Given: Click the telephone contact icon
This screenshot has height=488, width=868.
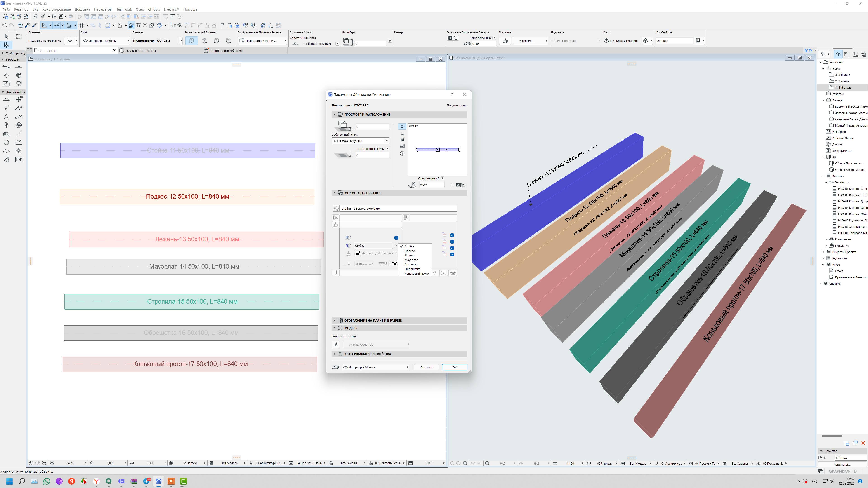Looking at the screenshot, I should point(453,273).
